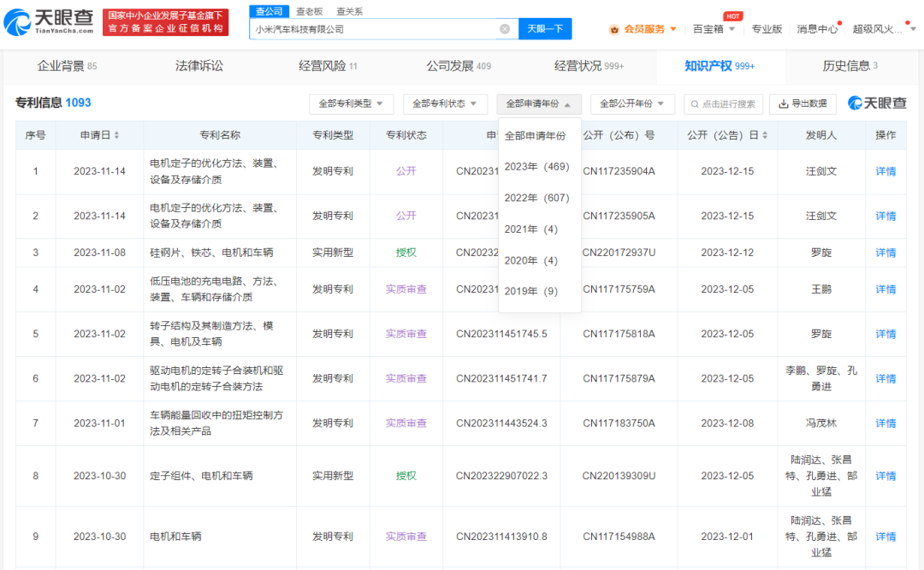This screenshot has height=570, width=924.
Task: Select 2022年 (607) in the year list
Action: click(x=539, y=197)
